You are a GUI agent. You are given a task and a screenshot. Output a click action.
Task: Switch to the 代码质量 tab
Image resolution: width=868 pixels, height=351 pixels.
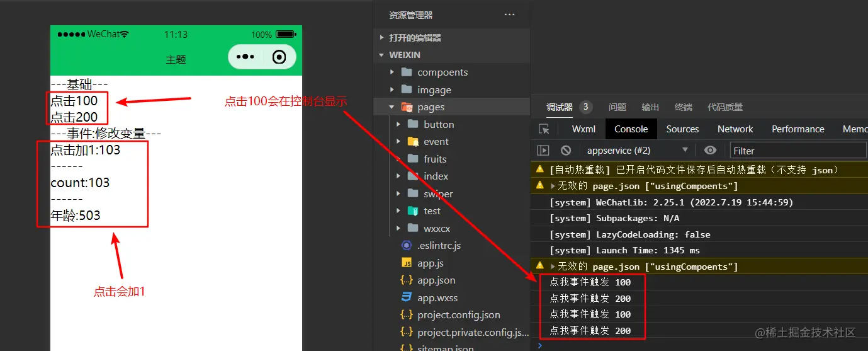pyautogui.click(x=725, y=107)
